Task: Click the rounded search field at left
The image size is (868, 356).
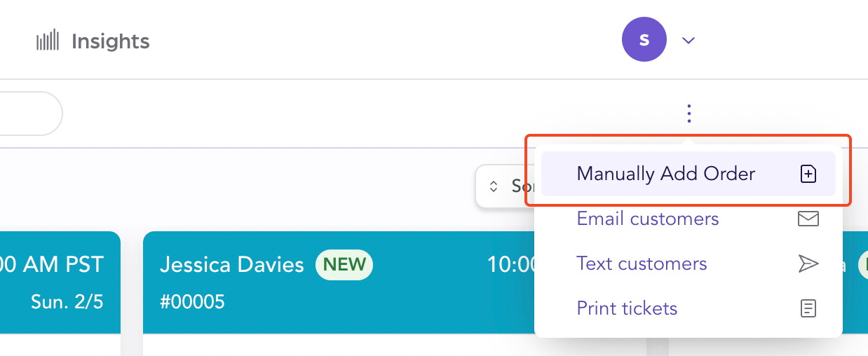Action: click(28, 114)
